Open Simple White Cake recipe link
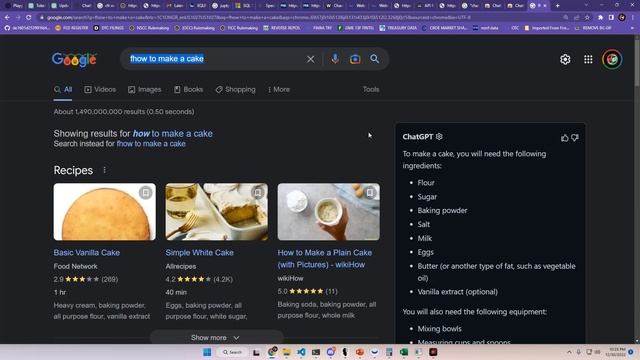640x360 pixels. point(200,253)
